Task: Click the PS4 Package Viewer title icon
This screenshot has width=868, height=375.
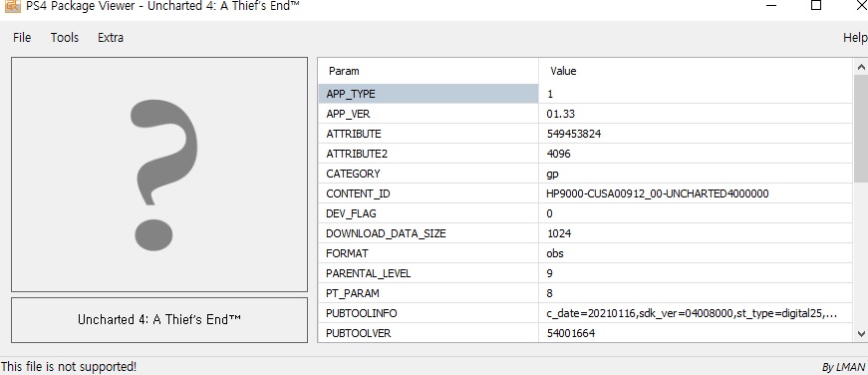Action: pyautogui.click(x=12, y=7)
